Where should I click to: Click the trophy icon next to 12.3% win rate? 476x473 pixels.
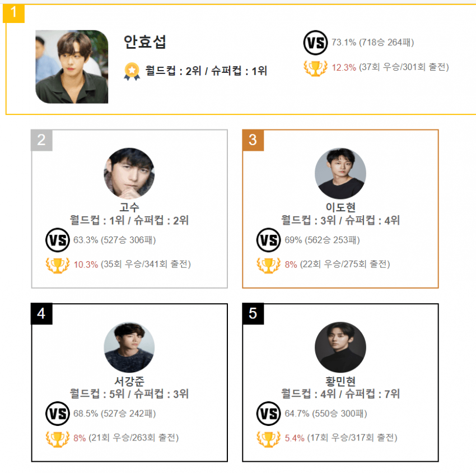[315, 68]
